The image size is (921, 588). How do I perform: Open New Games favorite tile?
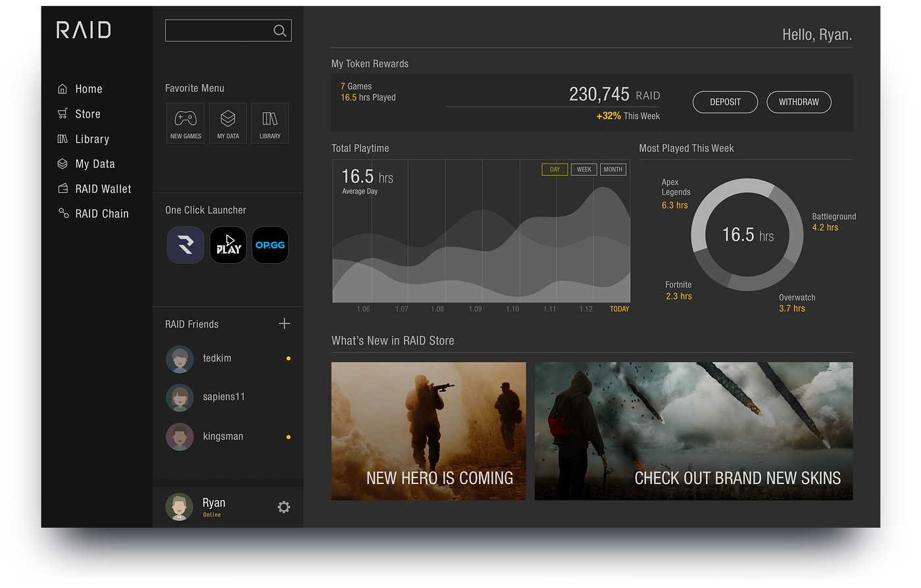click(186, 123)
